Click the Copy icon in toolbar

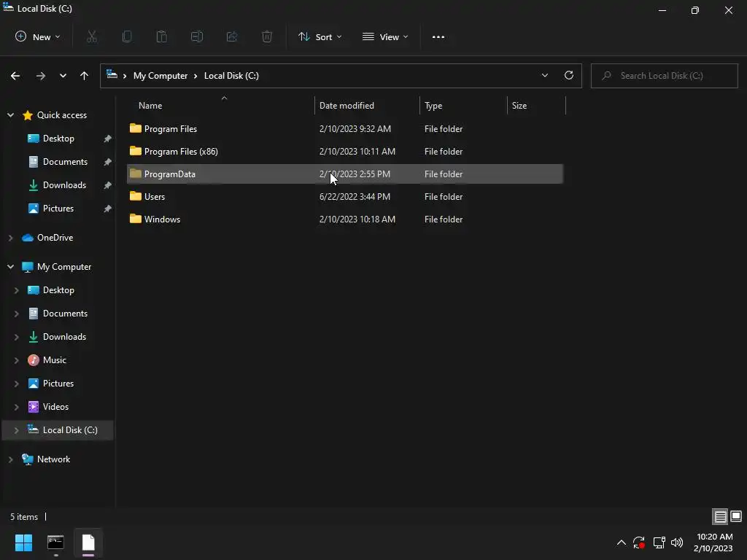coord(127,36)
